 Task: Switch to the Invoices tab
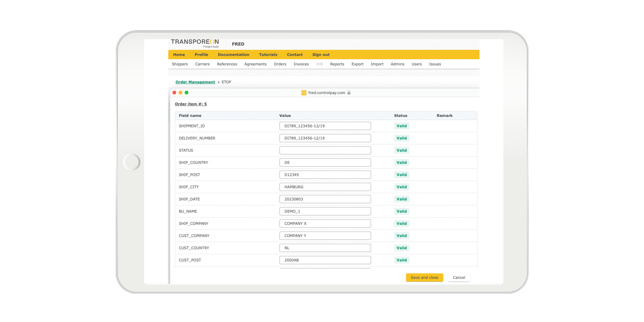[x=301, y=64]
